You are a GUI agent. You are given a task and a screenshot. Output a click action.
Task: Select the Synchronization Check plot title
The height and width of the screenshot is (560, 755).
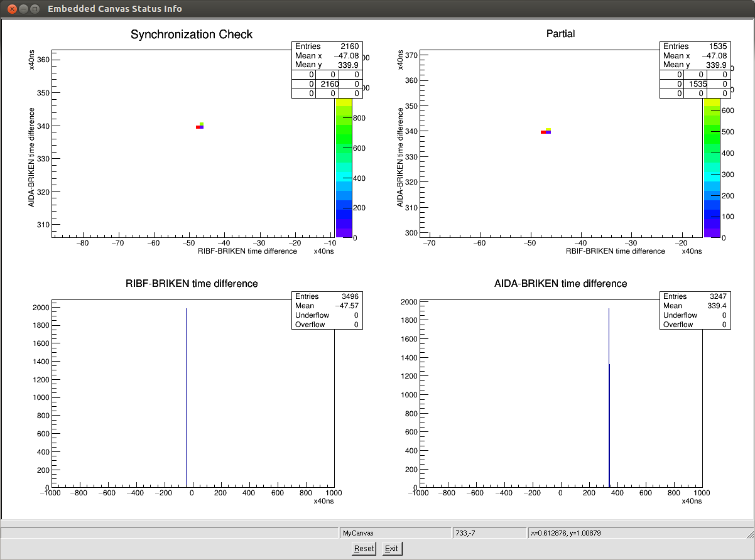click(191, 35)
